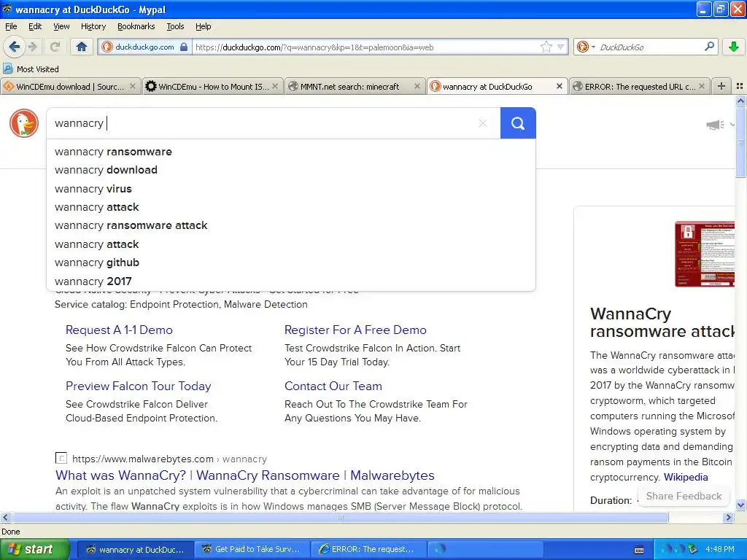The height and width of the screenshot is (560, 747).
Task: Open the Downloads green arrow button
Action: pyautogui.click(x=734, y=47)
